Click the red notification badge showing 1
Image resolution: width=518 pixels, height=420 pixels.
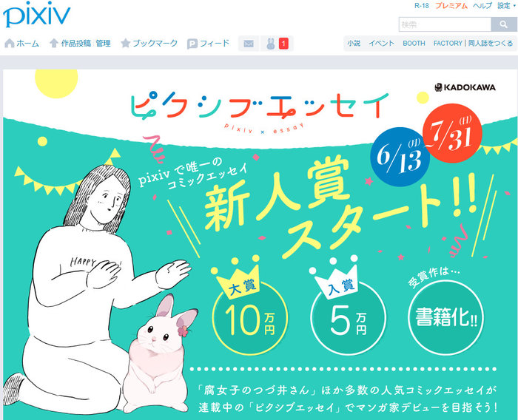tap(283, 44)
